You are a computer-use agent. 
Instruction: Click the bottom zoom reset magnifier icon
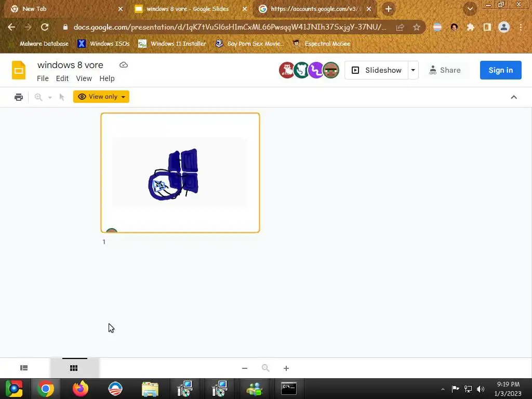[x=265, y=368]
